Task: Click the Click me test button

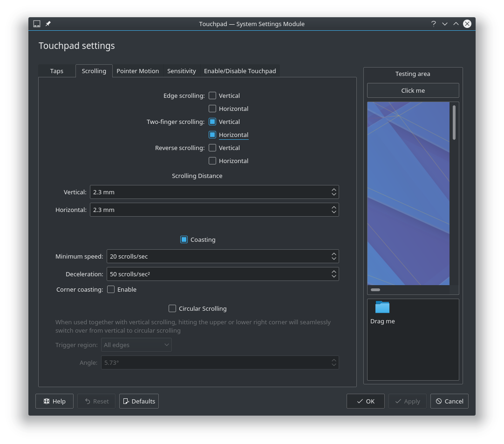Action: point(413,91)
